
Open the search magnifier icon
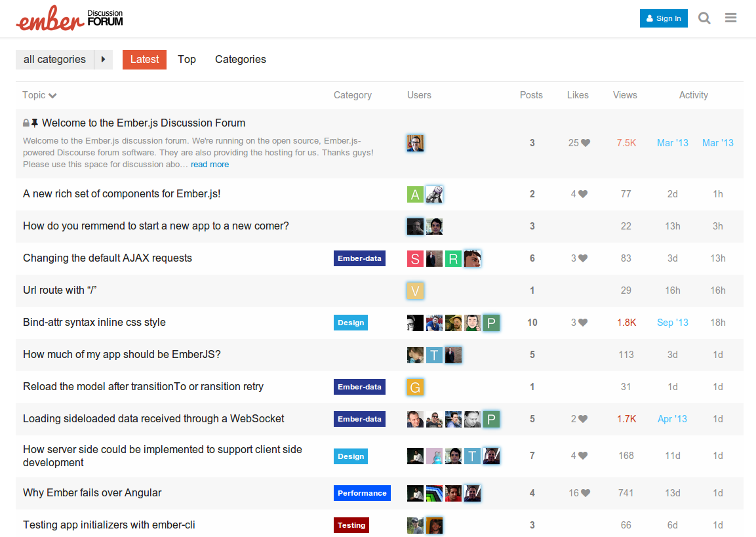(704, 18)
